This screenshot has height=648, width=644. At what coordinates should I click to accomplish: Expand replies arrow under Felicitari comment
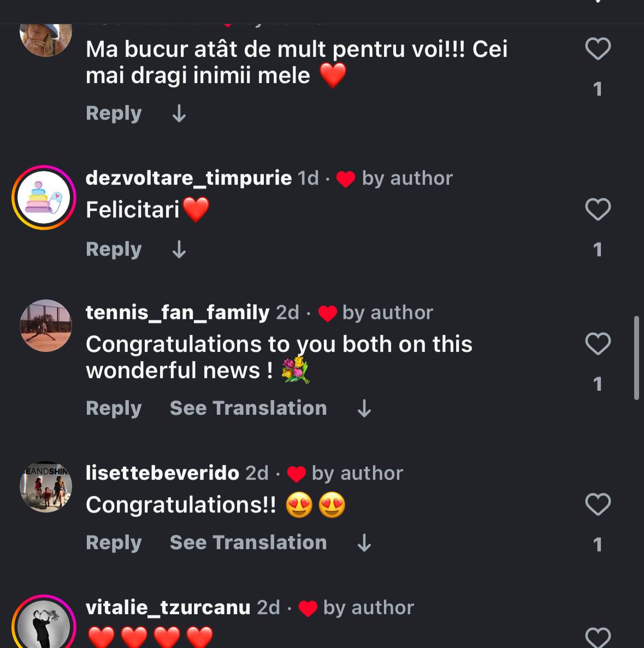(x=179, y=250)
